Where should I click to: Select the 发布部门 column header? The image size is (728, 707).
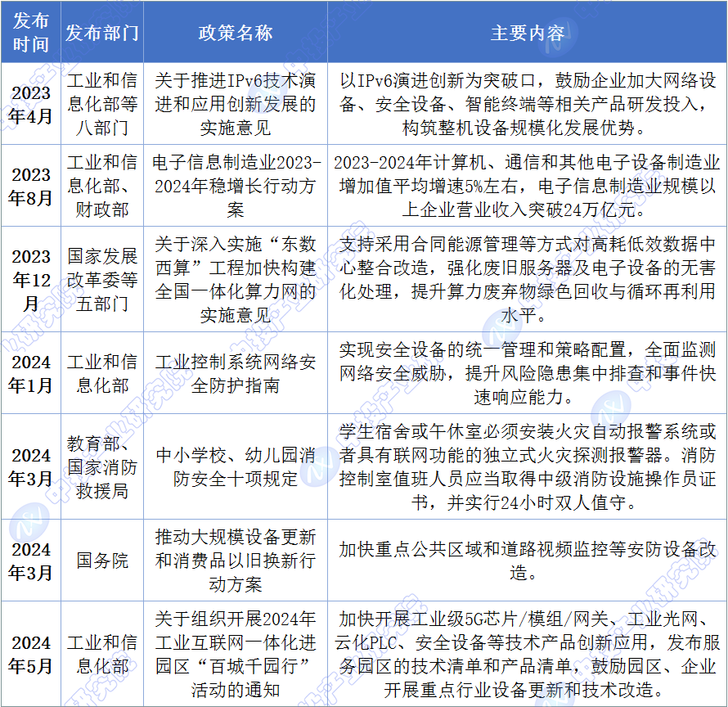(x=102, y=33)
